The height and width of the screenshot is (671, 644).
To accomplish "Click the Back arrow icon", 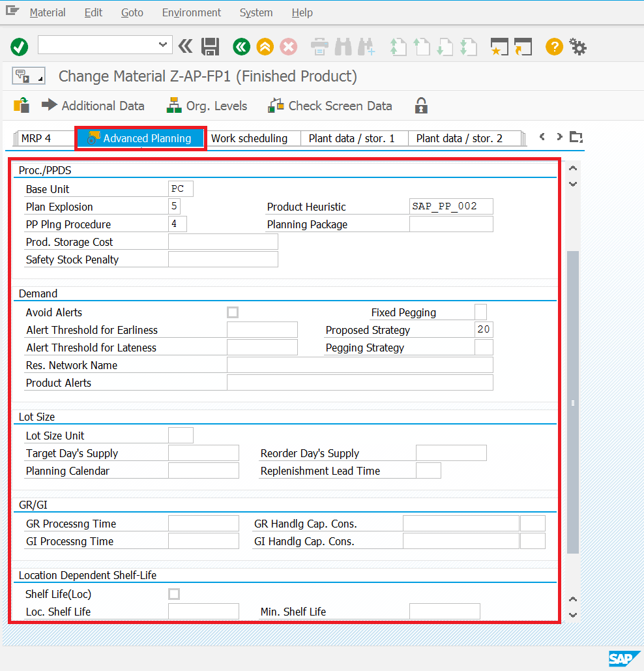I will (x=241, y=46).
